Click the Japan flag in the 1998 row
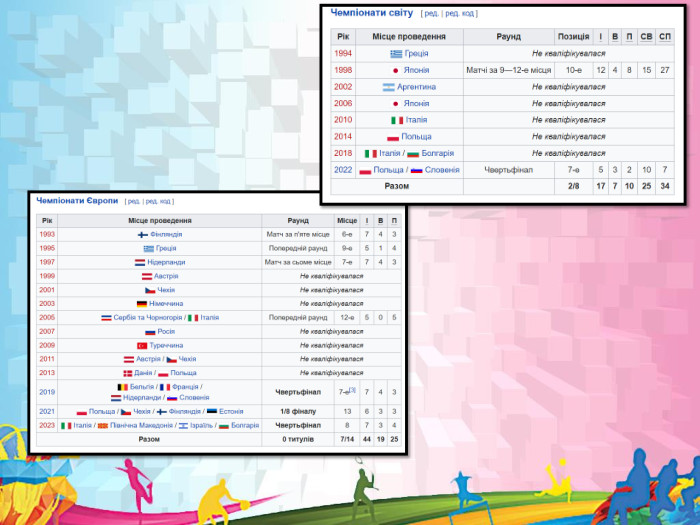 395,71
